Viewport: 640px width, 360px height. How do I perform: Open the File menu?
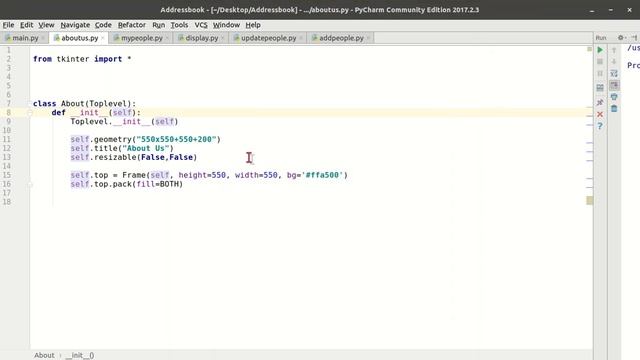pos(8,25)
